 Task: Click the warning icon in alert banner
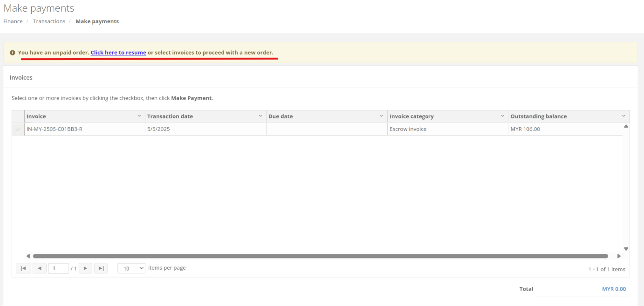[x=13, y=53]
